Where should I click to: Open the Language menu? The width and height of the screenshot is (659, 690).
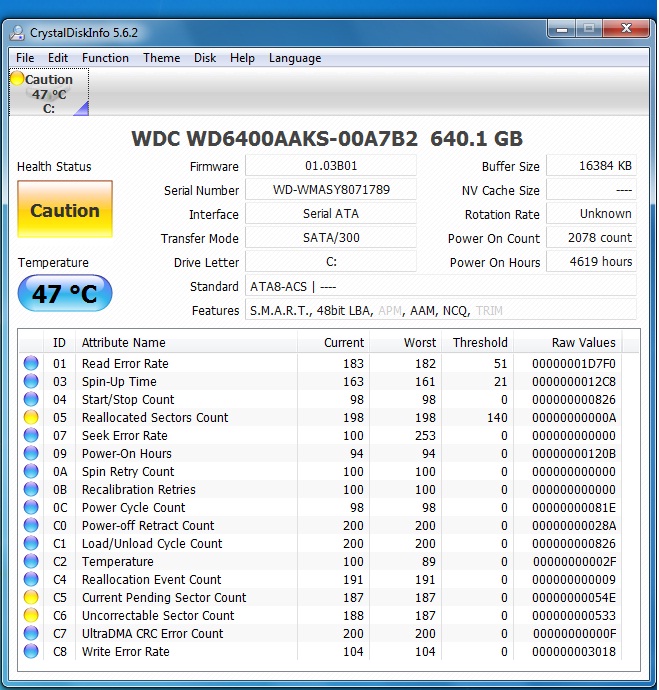[295, 58]
